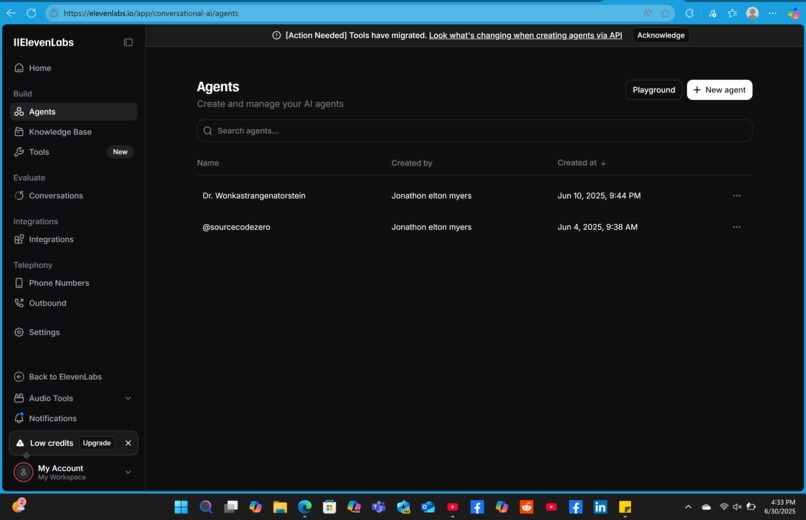Click the Agents icon in sidebar
This screenshot has height=520, width=806.
point(19,112)
